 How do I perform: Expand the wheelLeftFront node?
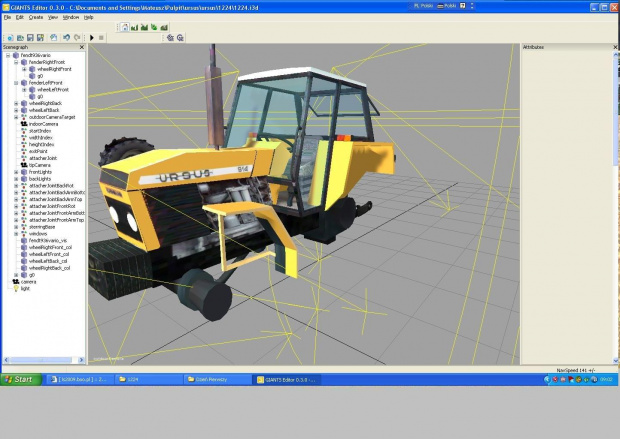click(24, 90)
